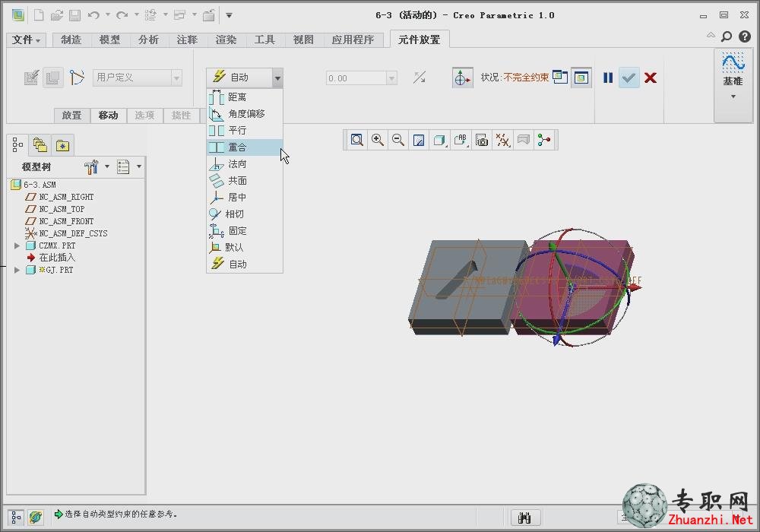Open the 移动 panel tab
Screen dimensions: 760x532
pos(108,116)
